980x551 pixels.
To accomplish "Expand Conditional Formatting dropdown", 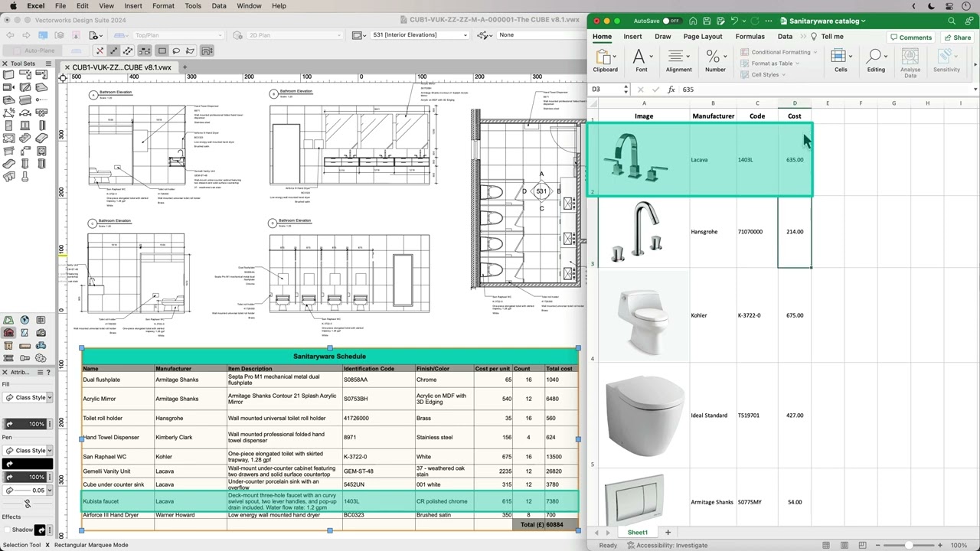I will (779, 52).
